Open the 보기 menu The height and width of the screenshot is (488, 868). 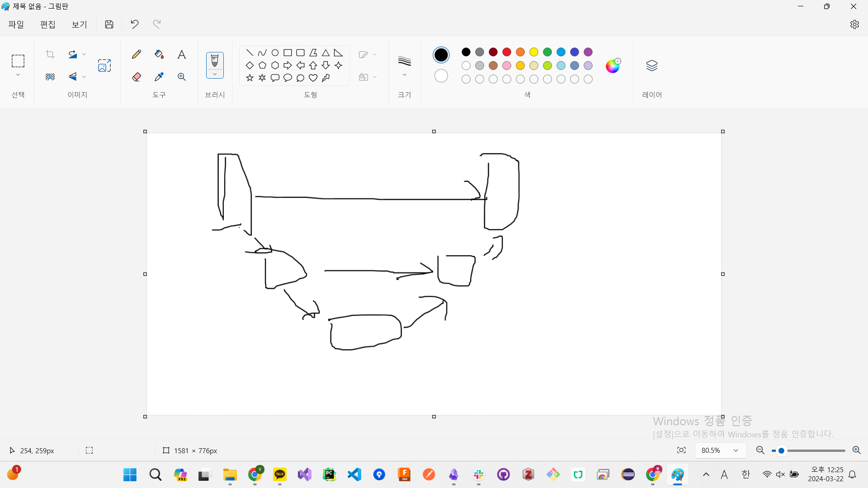point(79,24)
